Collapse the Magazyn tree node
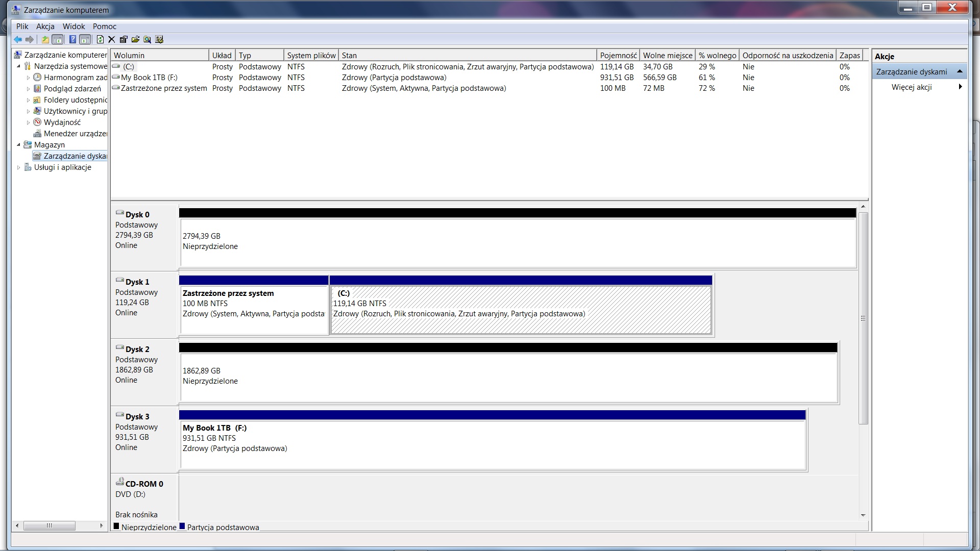The width and height of the screenshot is (980, 551). click(19, 145)
